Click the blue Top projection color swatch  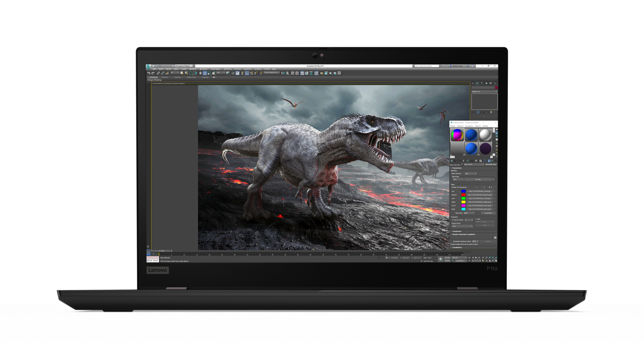(464, 191)
